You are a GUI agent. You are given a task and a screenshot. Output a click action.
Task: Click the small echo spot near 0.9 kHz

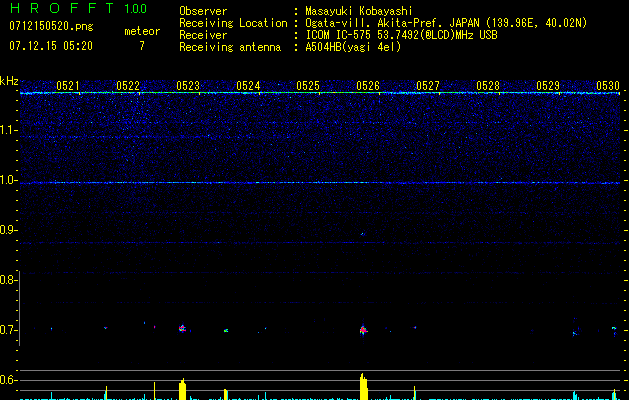[363, 234]
